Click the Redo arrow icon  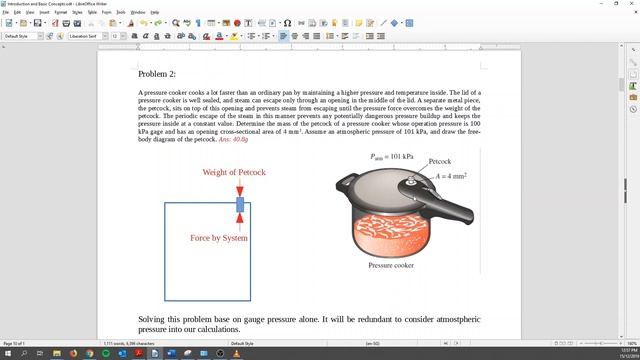coord(158,23)
